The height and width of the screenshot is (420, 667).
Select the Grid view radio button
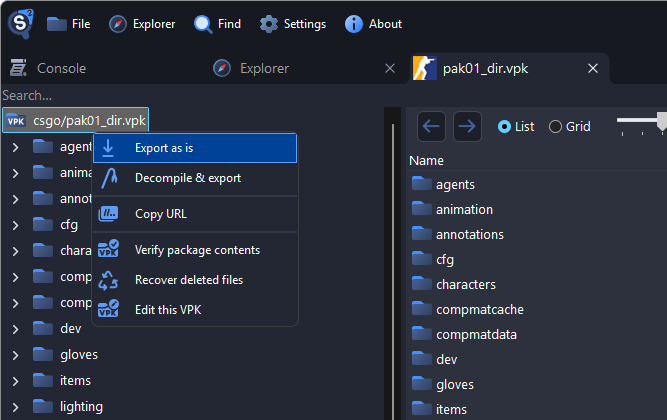click(x=555, y=126)
